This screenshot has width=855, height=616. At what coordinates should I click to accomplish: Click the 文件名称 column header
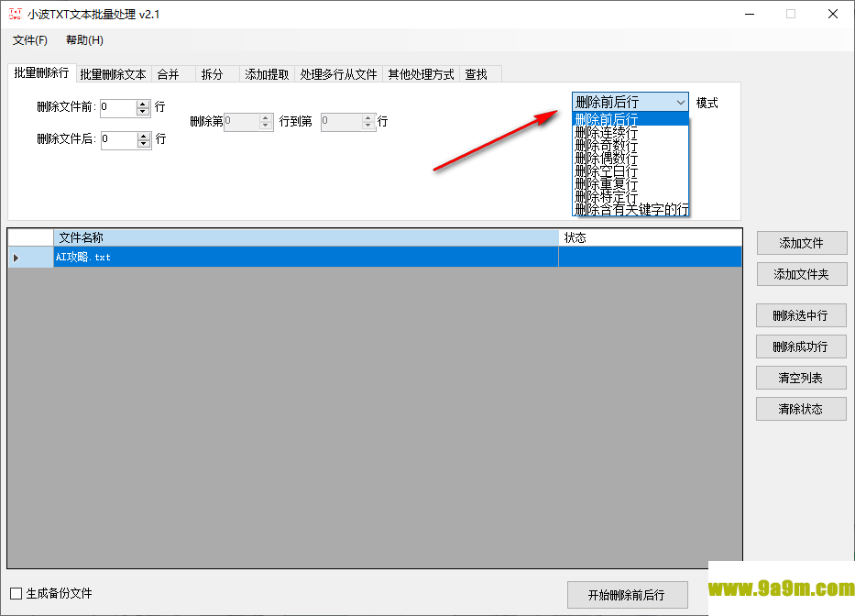coord(306,237)
